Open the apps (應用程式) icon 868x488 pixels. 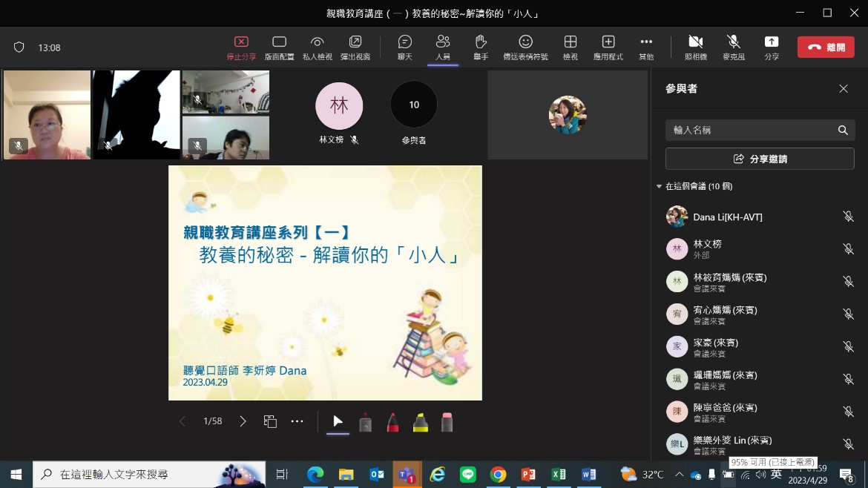pos(608,46)
